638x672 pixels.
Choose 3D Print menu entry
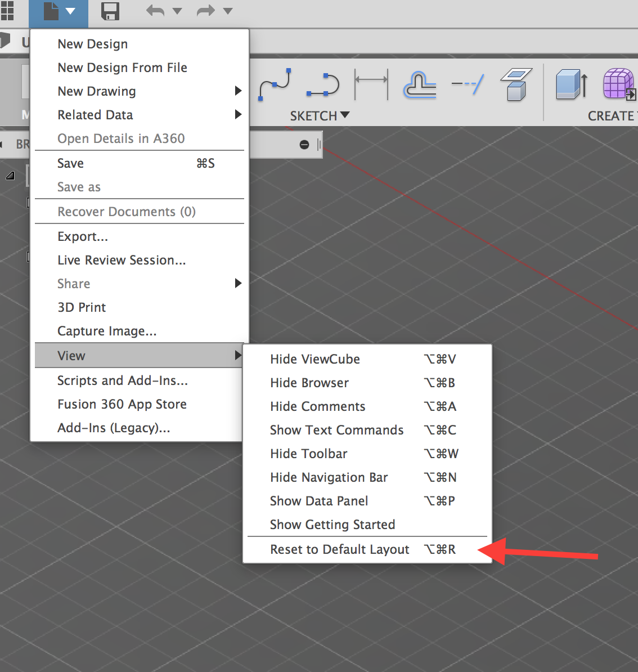click(x=140, y=307)
